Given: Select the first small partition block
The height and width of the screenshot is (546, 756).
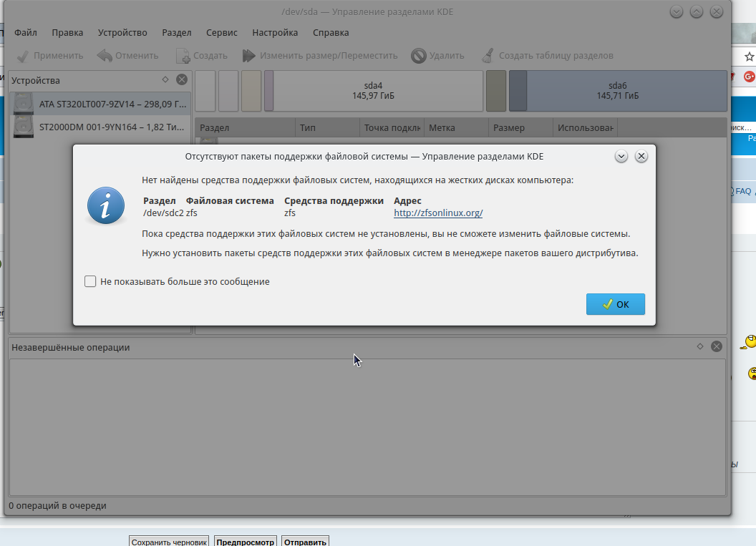Looking at the screenshot, I should coord(205,91).
